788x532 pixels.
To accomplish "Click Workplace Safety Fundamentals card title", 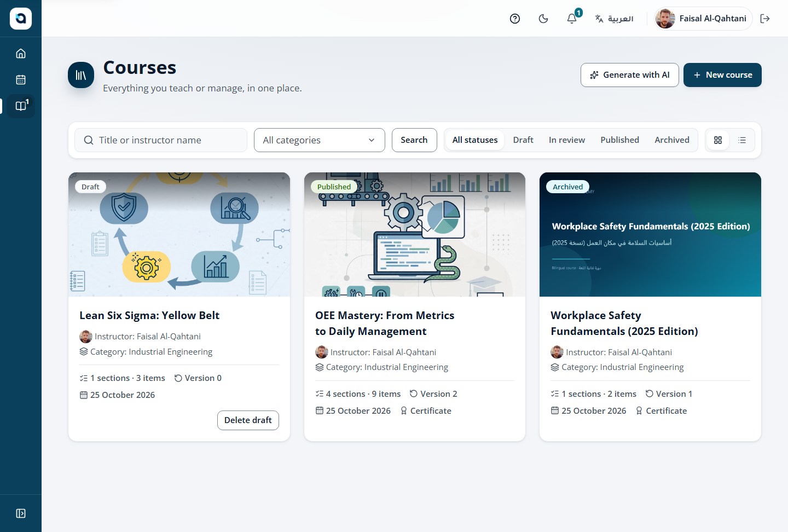I will tap(624, 323).
